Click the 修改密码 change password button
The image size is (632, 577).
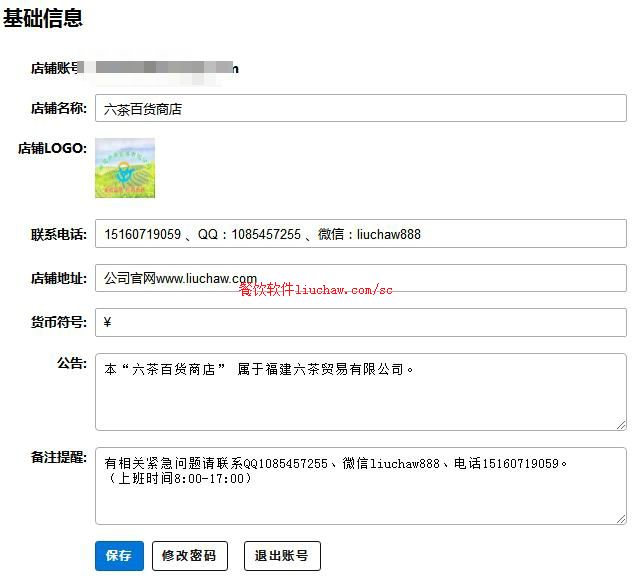click(189, 556)
